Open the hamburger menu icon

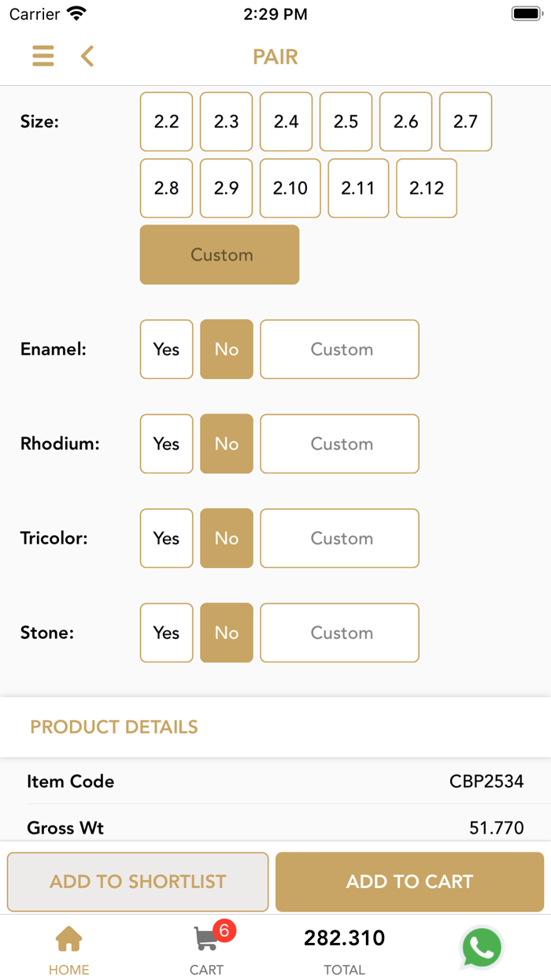43,56
